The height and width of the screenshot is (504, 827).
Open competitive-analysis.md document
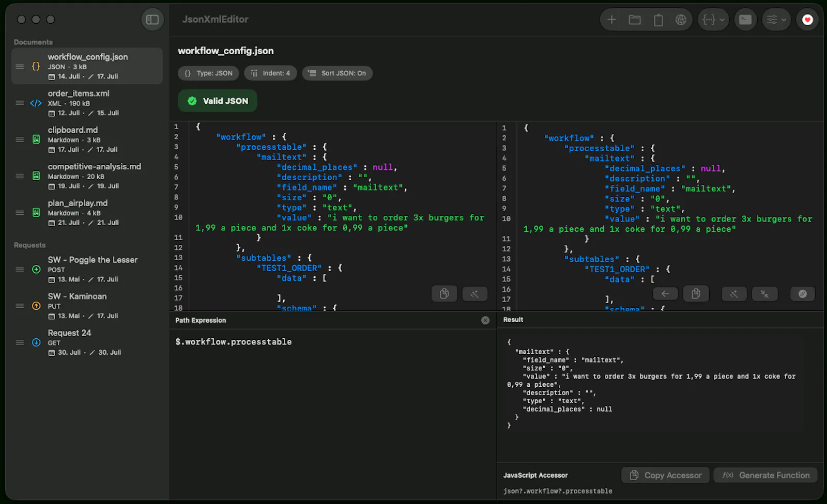pyautogui.click(x=87, y=176)
